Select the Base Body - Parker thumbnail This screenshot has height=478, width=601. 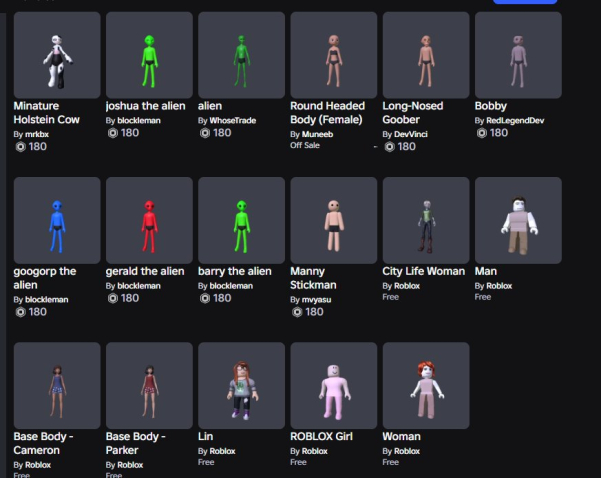click(x=149, y=386)
